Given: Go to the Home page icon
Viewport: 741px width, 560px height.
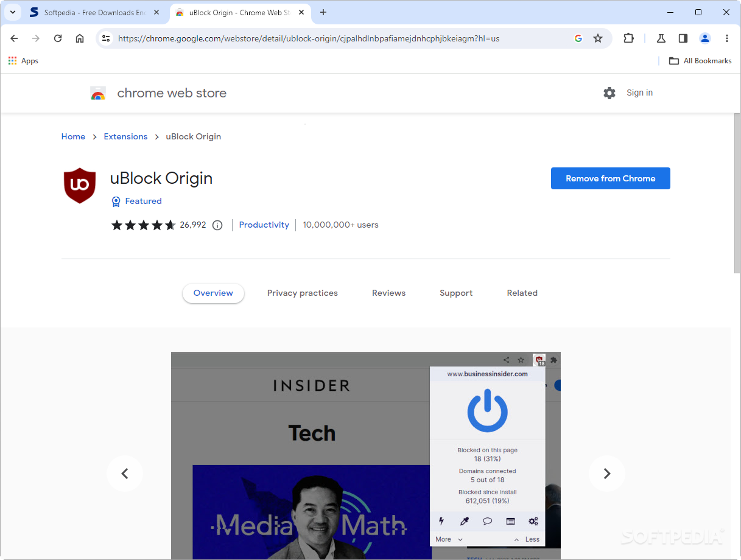Looking at the screenshot, I should [x=80, y=38].
